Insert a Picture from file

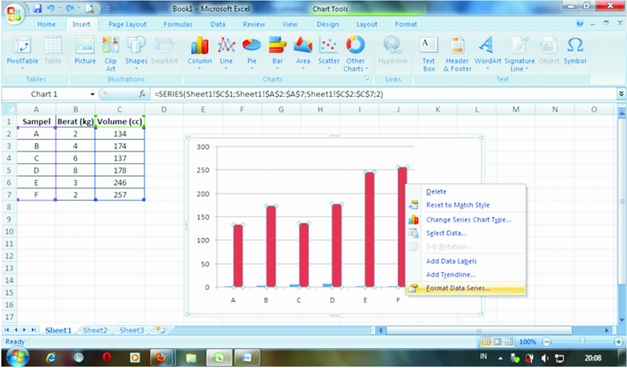click(85, 50)
